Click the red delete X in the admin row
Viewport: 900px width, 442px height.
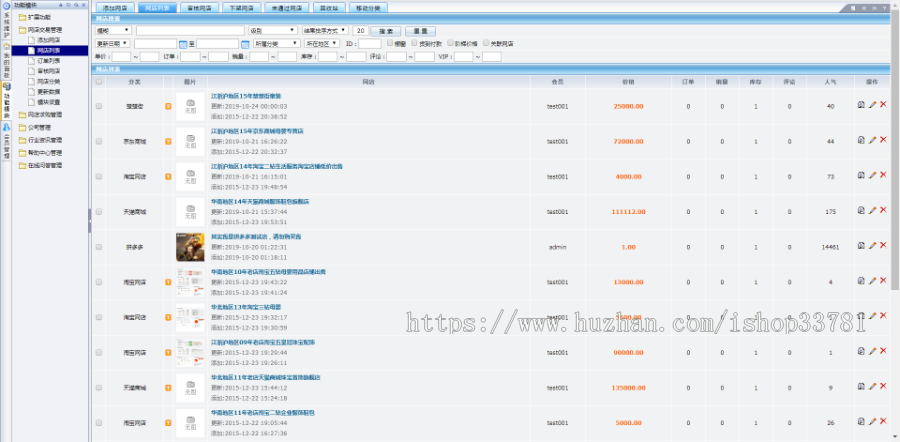pyautogui.click(x=883, y=245)
